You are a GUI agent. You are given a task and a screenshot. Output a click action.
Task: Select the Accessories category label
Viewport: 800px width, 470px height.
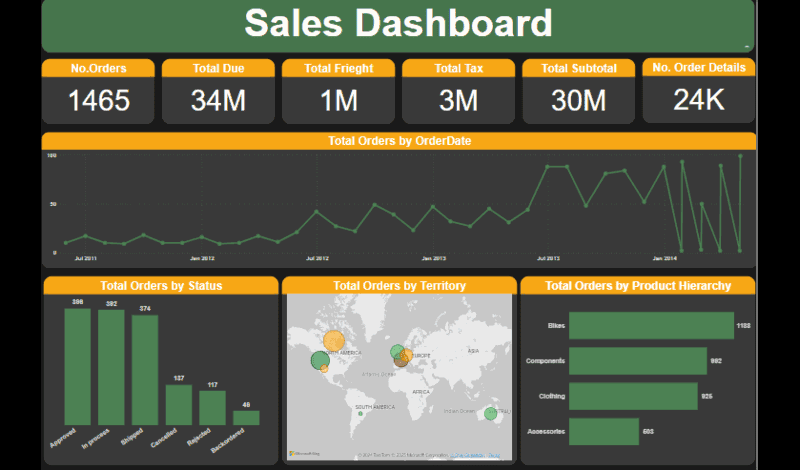[546, 432]
